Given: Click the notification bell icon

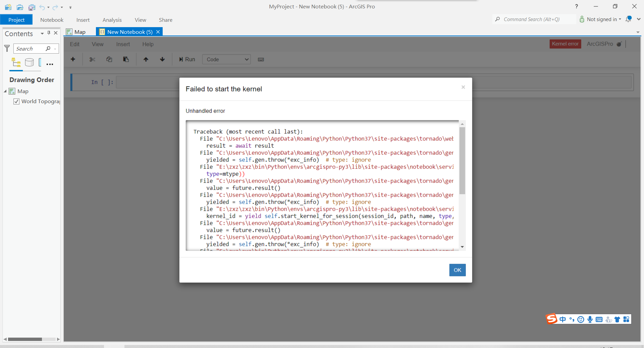Looking at the screenshot, I should pyautogui.click(x=629, y=19).
